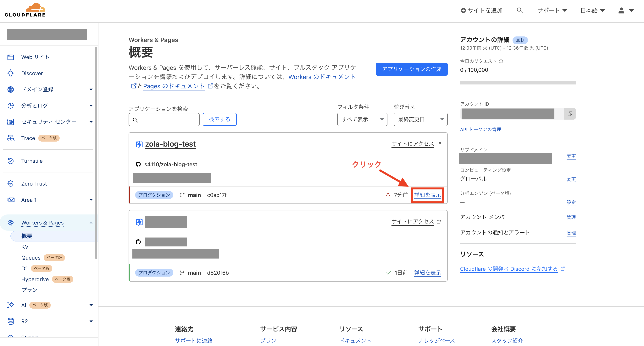Click the Turnstile sidebar icon

coord(10,161)
